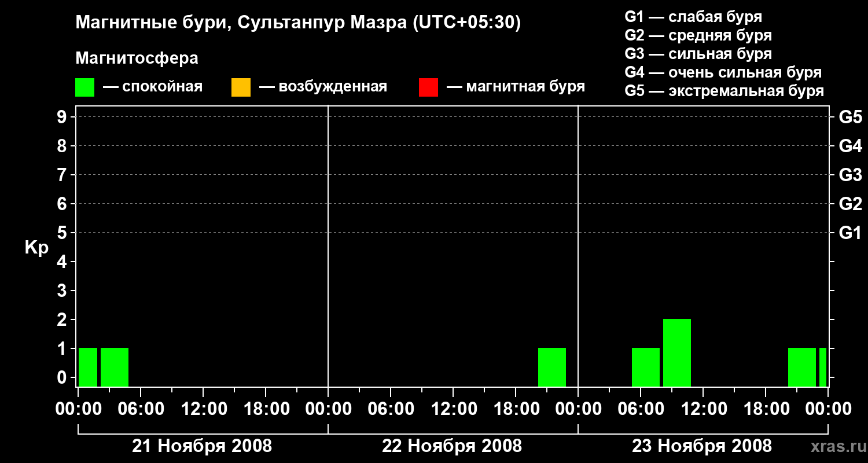This screenshot has width=868, height=463.
Task: Click the "06:00" time label under 23 Ноября
Action: point(640,409)
